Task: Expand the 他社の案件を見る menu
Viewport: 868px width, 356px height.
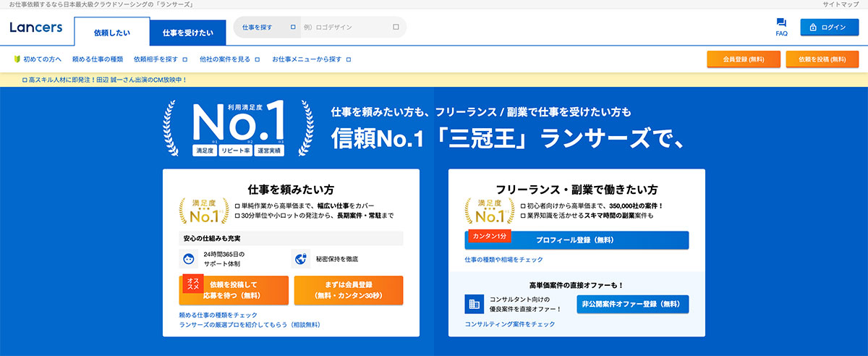Action: [x=230, y=59]
